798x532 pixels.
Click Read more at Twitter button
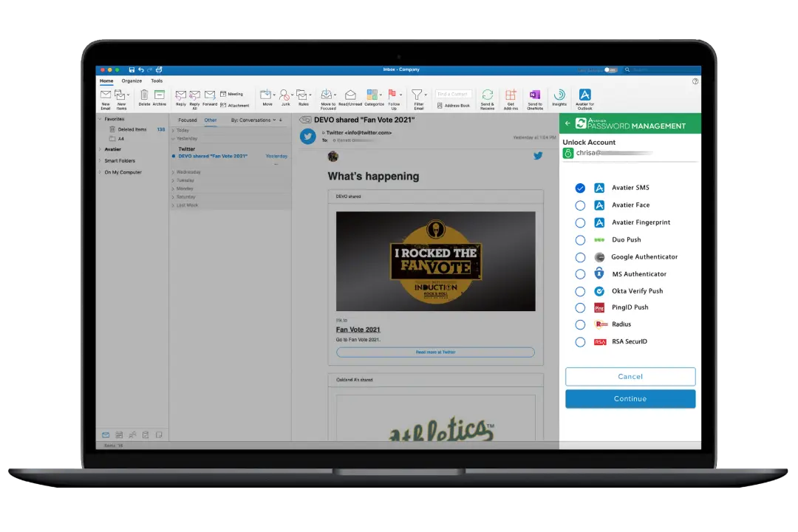pyautogui.click(x=435, y=352)
